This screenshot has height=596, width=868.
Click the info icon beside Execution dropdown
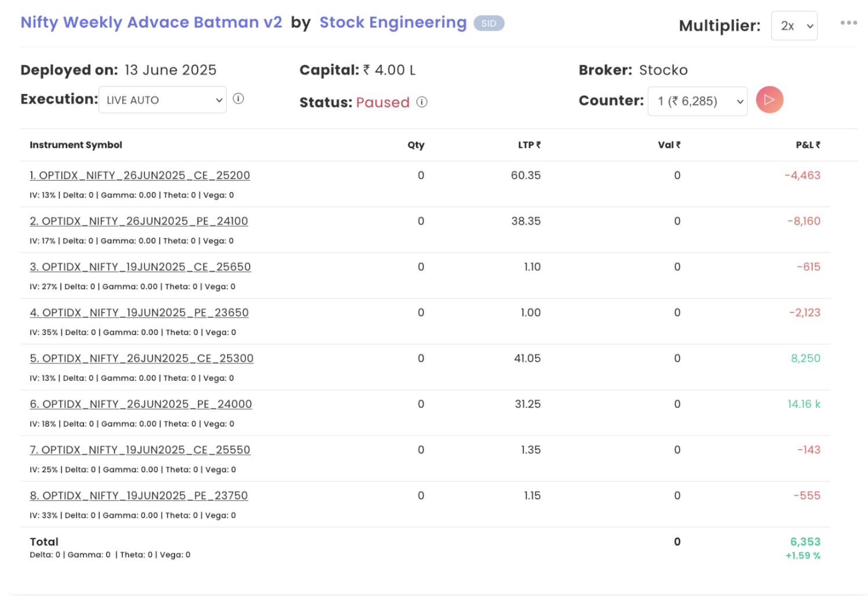[x=238, y=99]
